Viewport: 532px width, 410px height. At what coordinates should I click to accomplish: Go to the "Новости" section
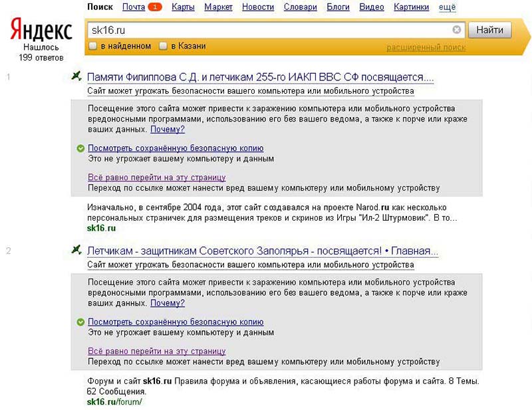coord(258,7)
